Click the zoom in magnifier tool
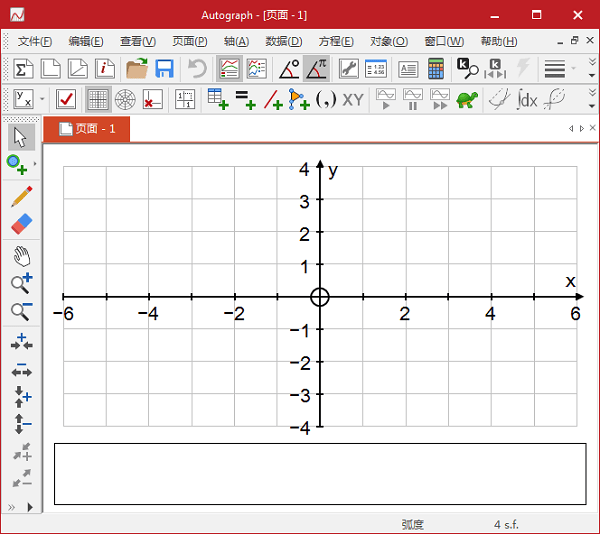 21,283
